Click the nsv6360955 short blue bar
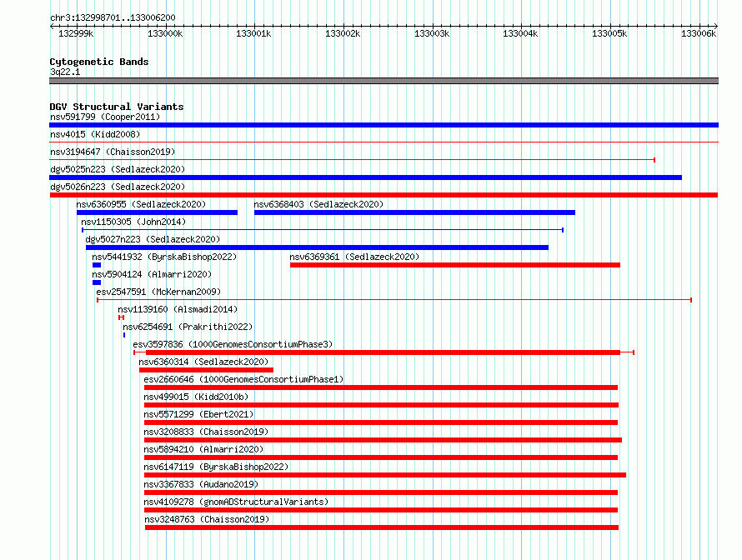Screen dimensions: 742x560 tap(157, 212)
